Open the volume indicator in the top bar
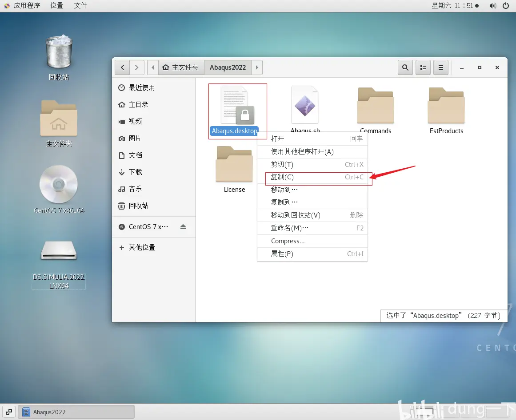Viewport: 516px width, 420px height. (x=492, y=6)
